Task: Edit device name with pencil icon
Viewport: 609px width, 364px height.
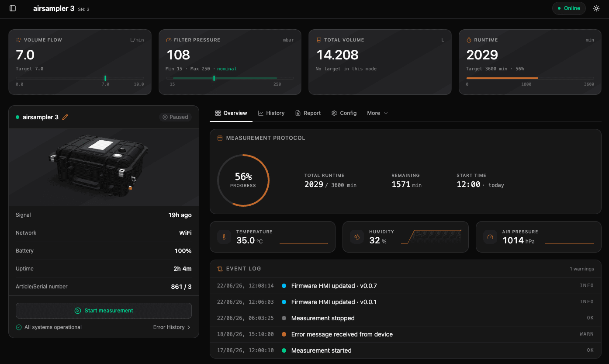Action: point(65,117)
